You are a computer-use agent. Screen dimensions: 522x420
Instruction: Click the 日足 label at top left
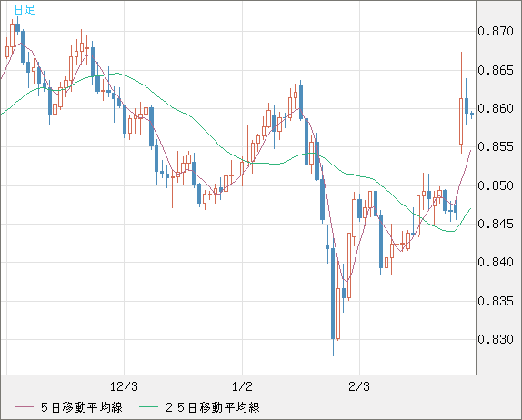pos(25,10)
